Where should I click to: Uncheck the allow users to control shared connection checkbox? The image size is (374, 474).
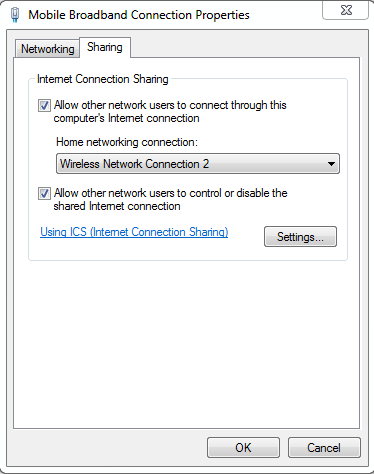pyautogui.click(x=44, y=193)
